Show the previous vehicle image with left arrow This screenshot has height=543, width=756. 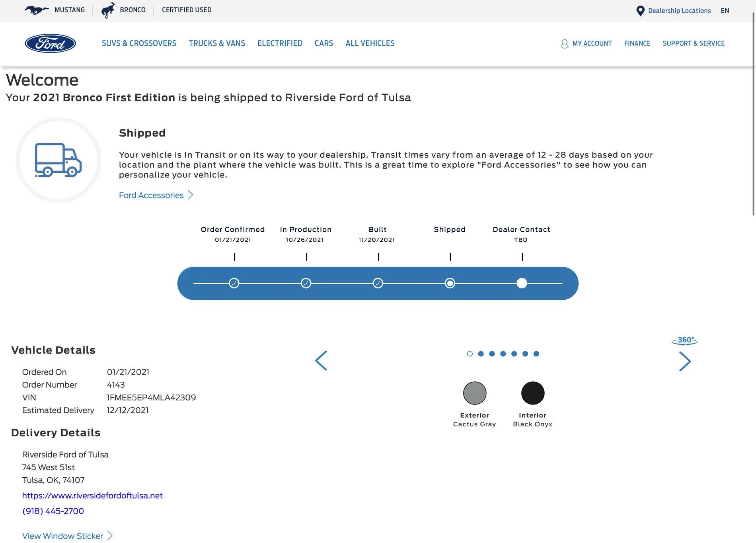pos(321,361)
